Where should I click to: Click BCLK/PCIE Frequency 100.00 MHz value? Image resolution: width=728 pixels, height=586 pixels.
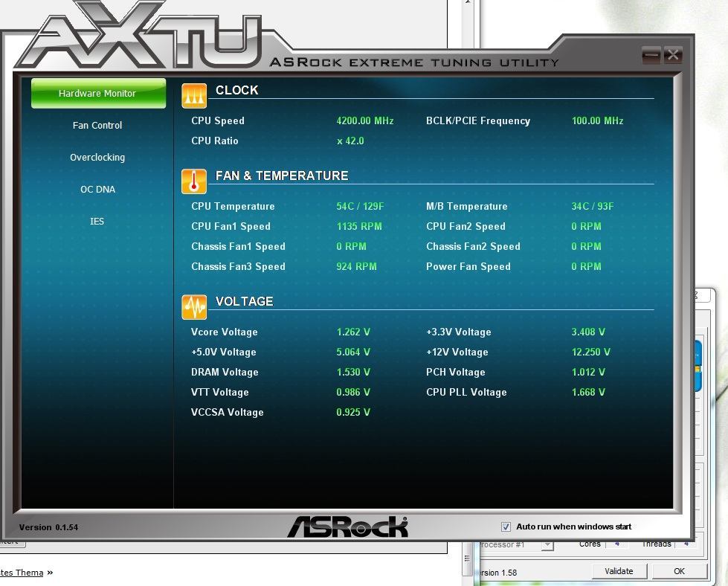coord(598,120)
